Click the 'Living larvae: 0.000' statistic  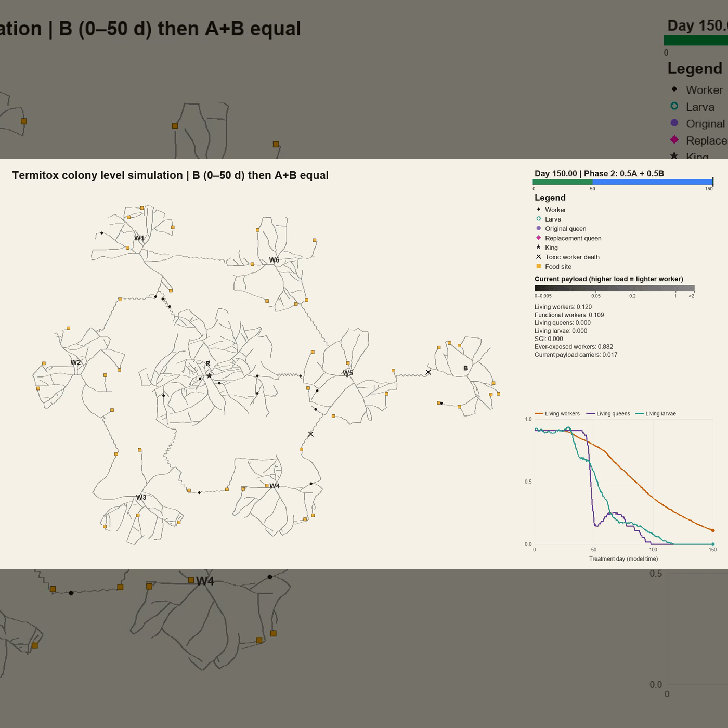[561, 331]
